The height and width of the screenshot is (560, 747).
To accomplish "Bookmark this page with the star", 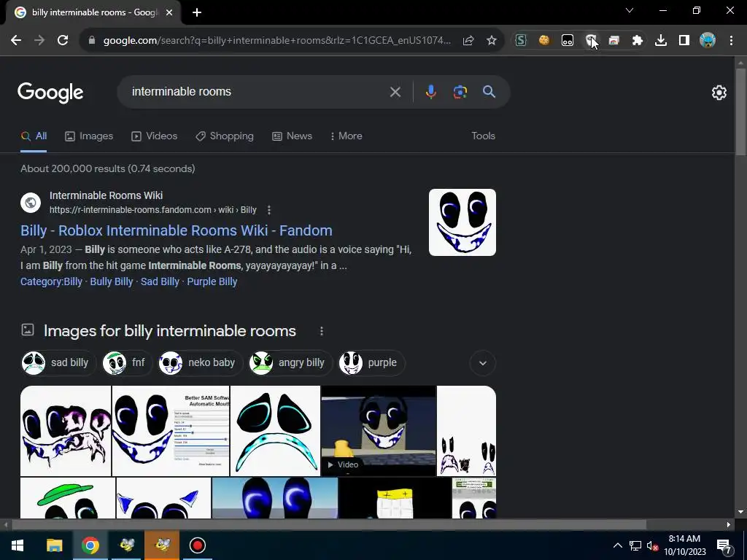I will [x=492, y=41].
